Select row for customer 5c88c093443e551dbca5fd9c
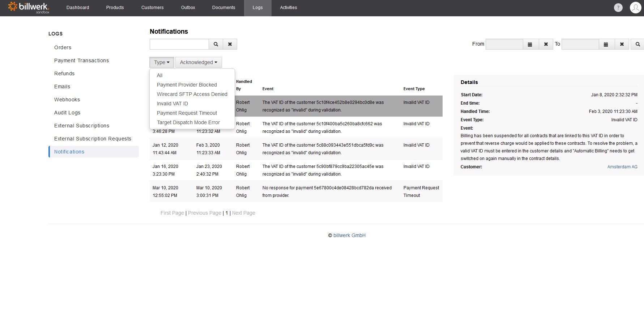The width and height of the screenshot is (644, 324). (x=296, y=149)
